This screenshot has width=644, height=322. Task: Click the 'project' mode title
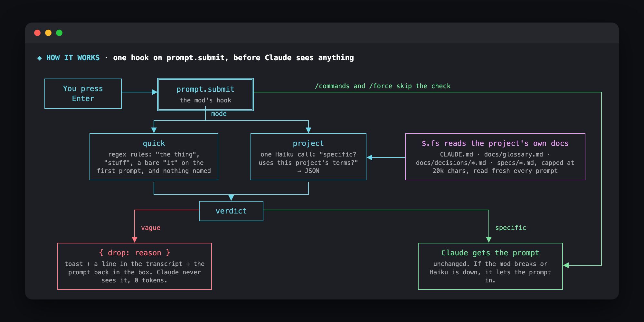pyautogui.click(x=308, y=143)
